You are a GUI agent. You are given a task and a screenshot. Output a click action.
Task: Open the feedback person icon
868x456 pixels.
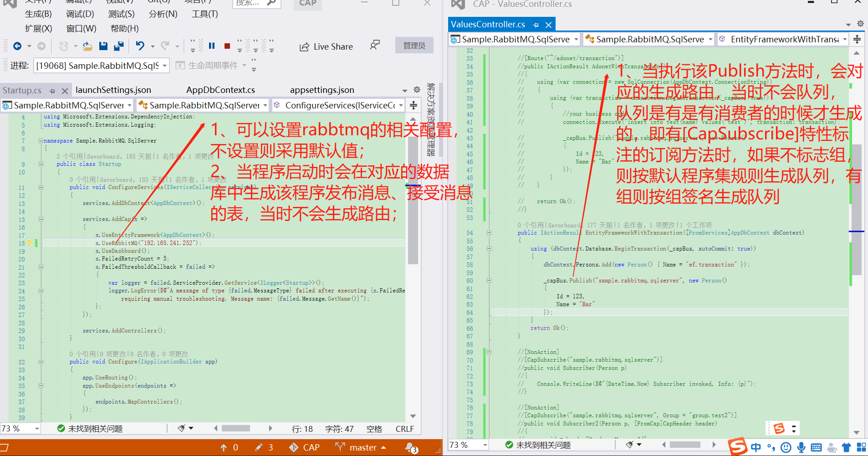(x=374, y=45)
